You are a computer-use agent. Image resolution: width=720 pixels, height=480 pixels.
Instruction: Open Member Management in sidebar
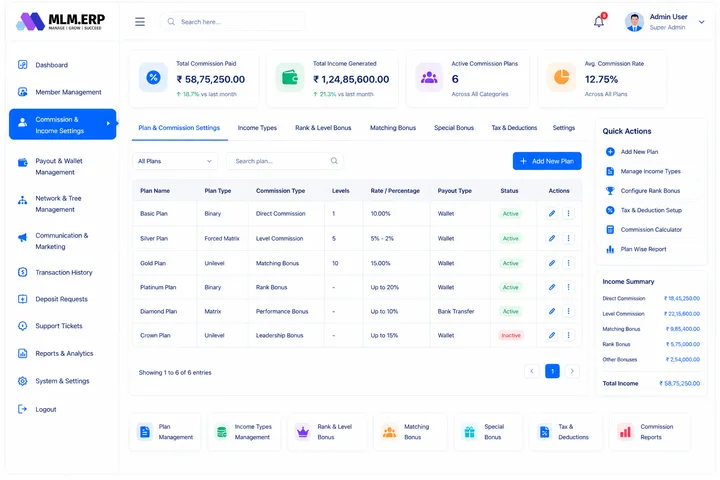click(x=59, y=92)
